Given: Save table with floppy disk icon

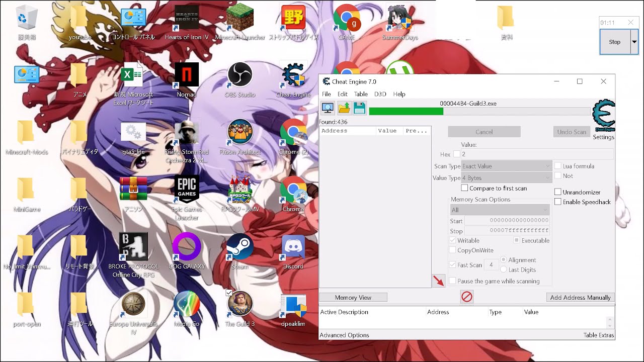Looking at the screenshot, I should pos(359,108).
